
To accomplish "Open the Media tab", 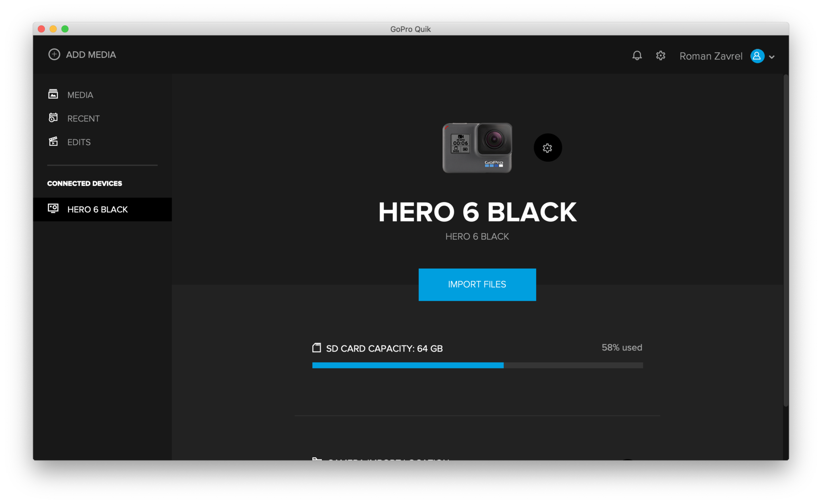I will pos(80,94).
